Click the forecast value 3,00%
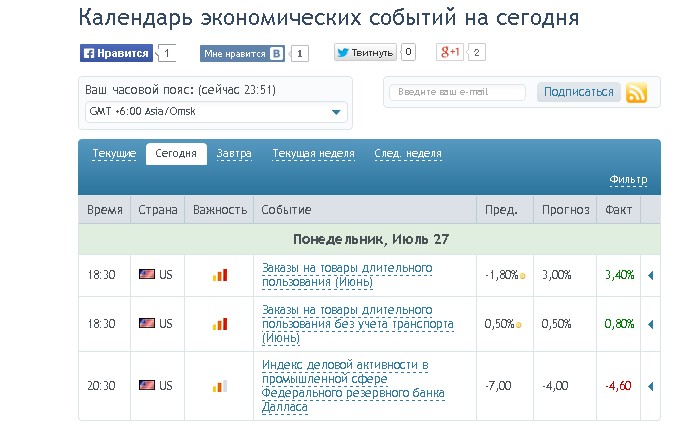Viewport: 678px width, 434px height. (x=556, y=275)
